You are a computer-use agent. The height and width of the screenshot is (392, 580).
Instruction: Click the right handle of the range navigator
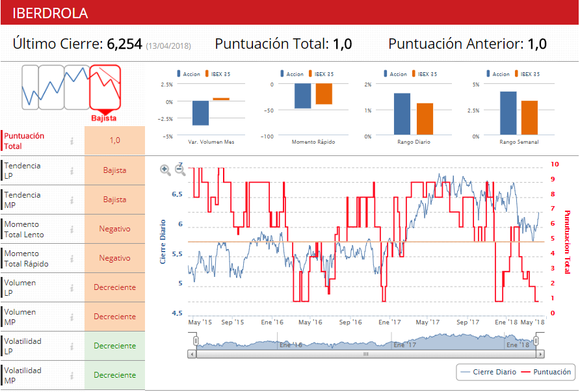pos(536,341)
